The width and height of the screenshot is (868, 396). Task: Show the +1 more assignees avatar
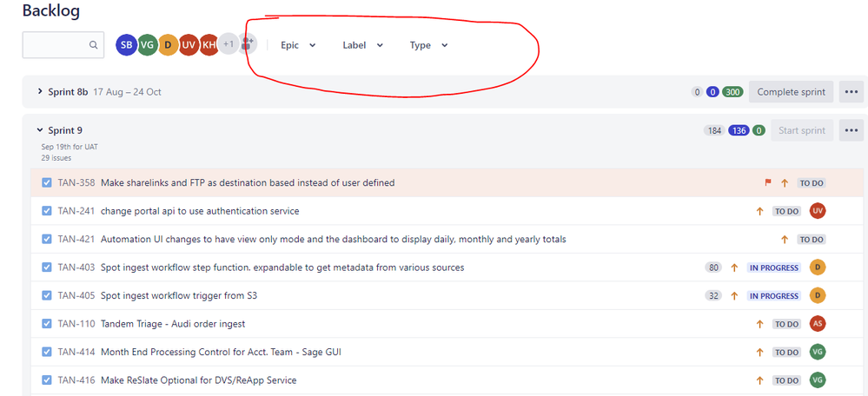(229, 43)
